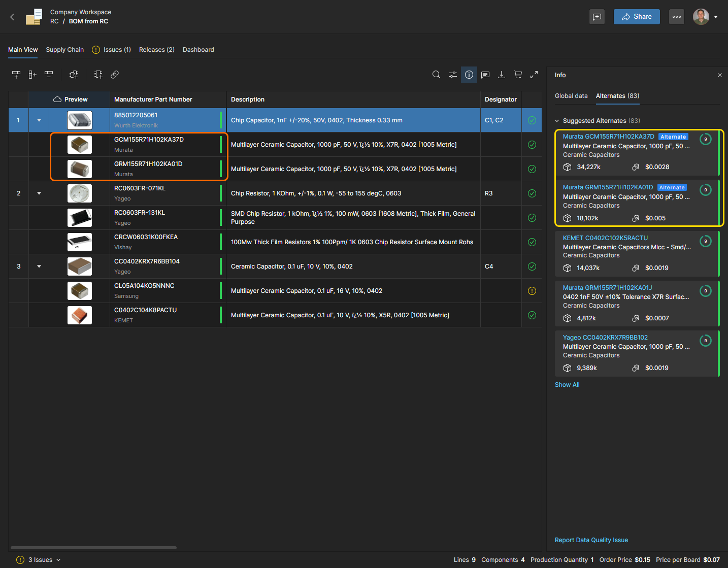The width and height of the screenshot is (728, 568).
Task: Click the warning status on CL05A104KO5NNNC row
Action: pyautogui.click(x=532, y=291)
